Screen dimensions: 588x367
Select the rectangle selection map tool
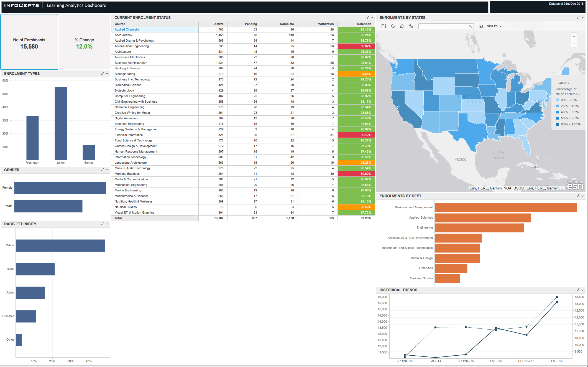tap(384, 26)
